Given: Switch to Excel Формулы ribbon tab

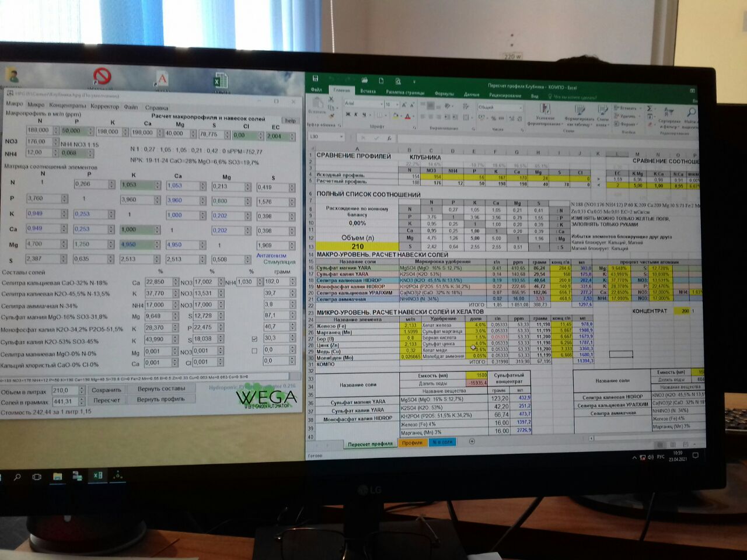Looking at the screenshot, I should click(x=444, y=93).
